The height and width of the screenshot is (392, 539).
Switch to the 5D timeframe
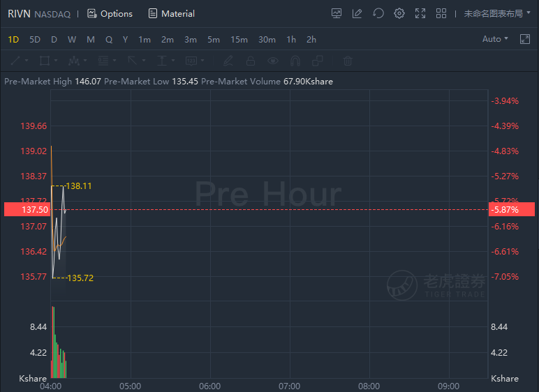[35, 40]
